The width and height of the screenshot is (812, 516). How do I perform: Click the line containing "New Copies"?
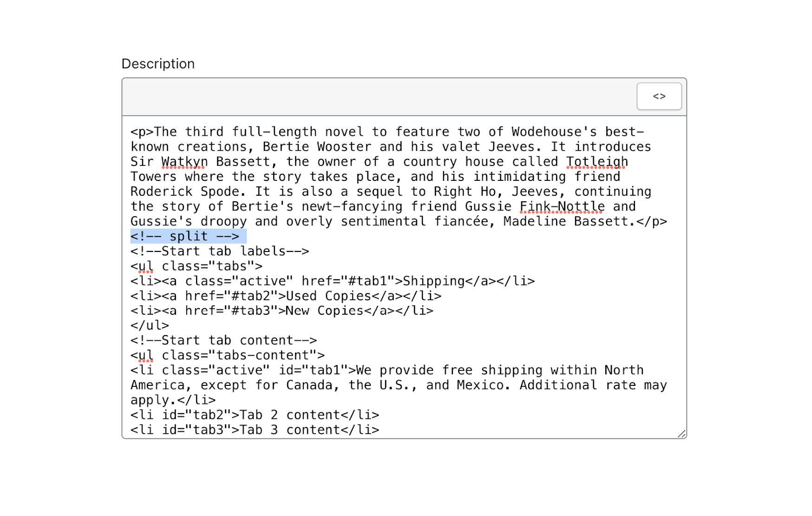click(x=282, y=311)
